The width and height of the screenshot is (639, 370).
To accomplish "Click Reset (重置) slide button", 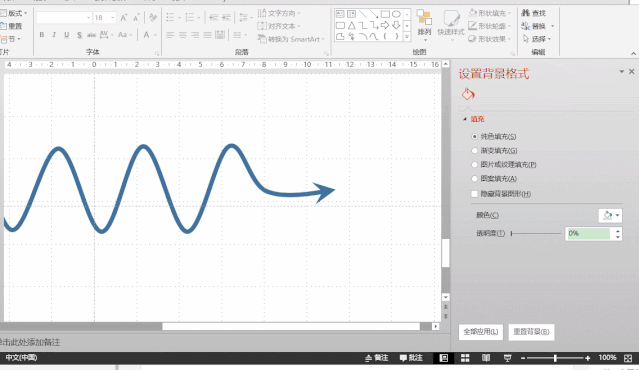I will [11, 26].
